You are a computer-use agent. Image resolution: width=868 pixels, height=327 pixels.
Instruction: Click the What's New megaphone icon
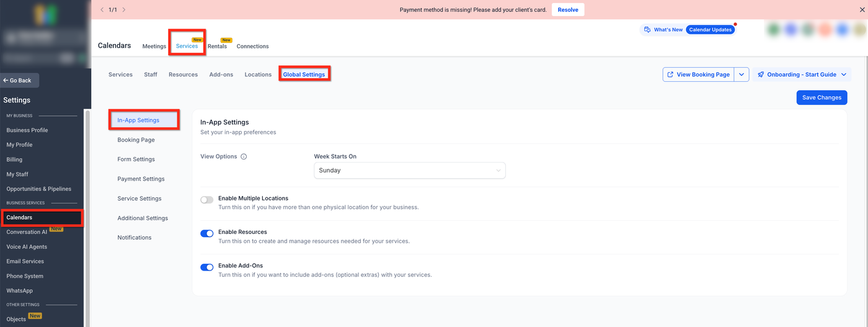click(x=647, y=30)
